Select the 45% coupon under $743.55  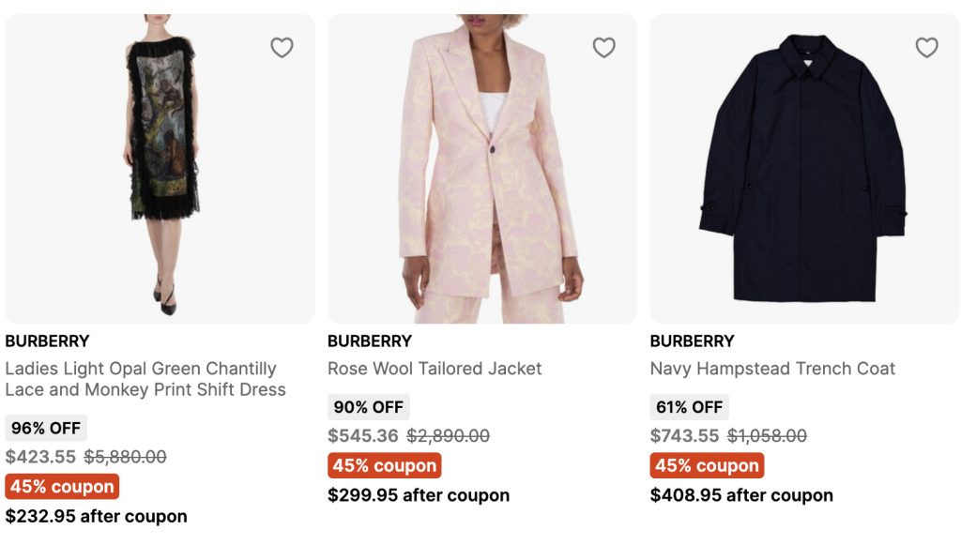[707, 466]
